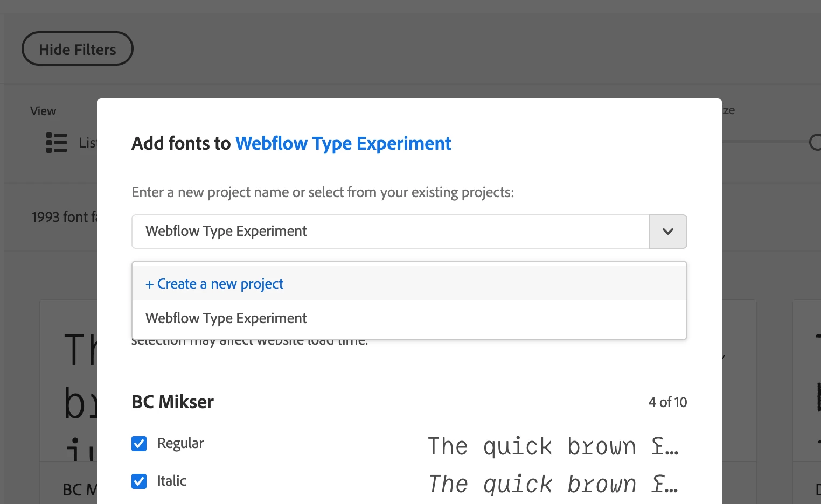Click the 'BC Mikser' family heading

[x=173, y=402]
